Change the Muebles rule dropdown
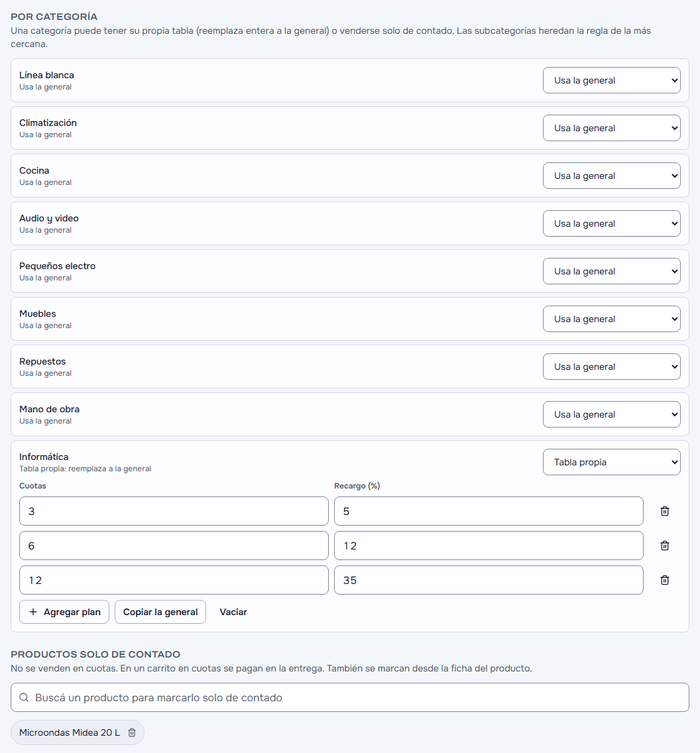This screenshot has width=700, height=753. click(611, 319)
